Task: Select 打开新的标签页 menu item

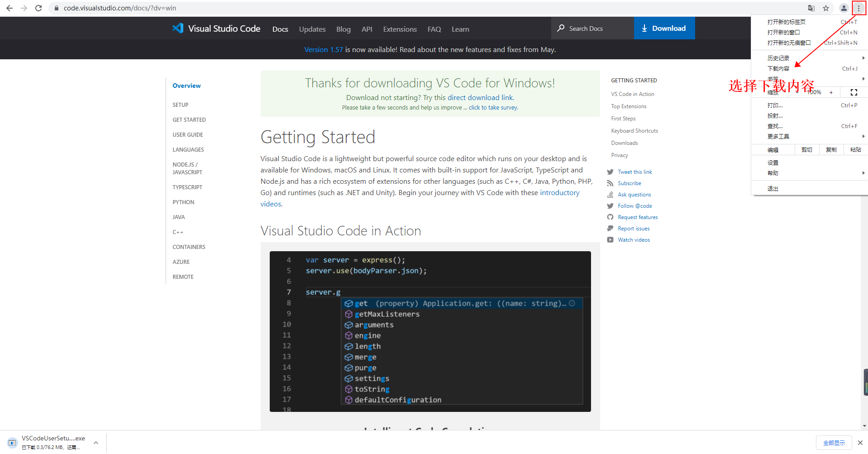Action: (809, 22)
